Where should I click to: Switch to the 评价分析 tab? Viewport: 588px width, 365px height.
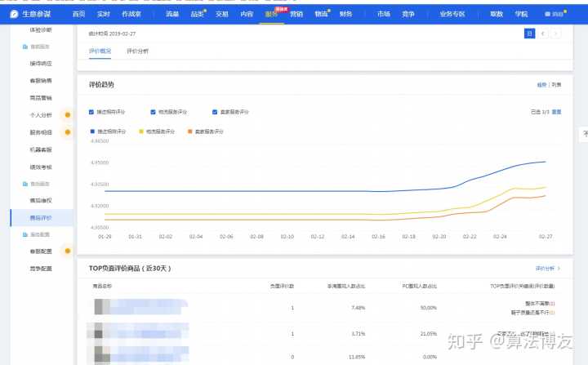point(137,51)
